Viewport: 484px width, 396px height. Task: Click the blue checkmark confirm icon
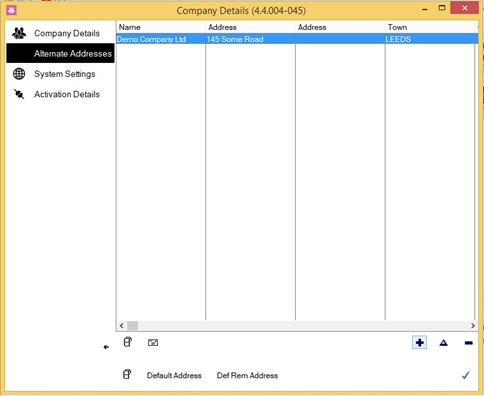pyautogui.click(x=466, y=375)
